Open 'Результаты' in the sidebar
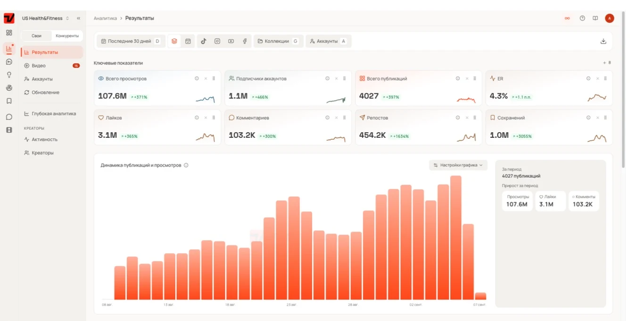 52,52
